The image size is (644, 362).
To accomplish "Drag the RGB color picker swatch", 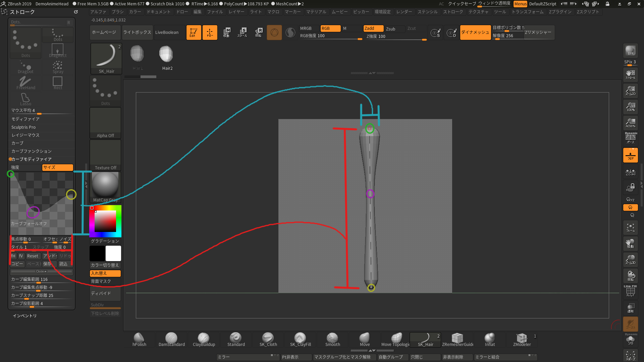I will click(92, 208).
